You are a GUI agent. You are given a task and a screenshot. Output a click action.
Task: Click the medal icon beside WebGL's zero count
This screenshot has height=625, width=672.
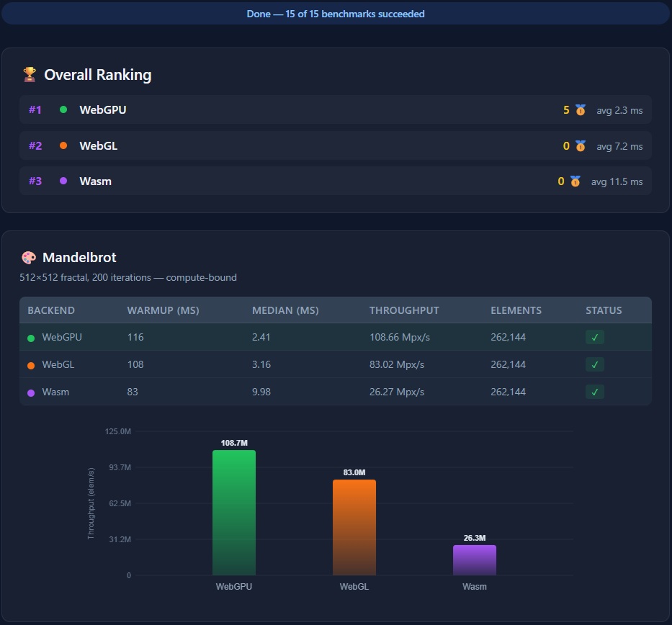click(579, 145)
